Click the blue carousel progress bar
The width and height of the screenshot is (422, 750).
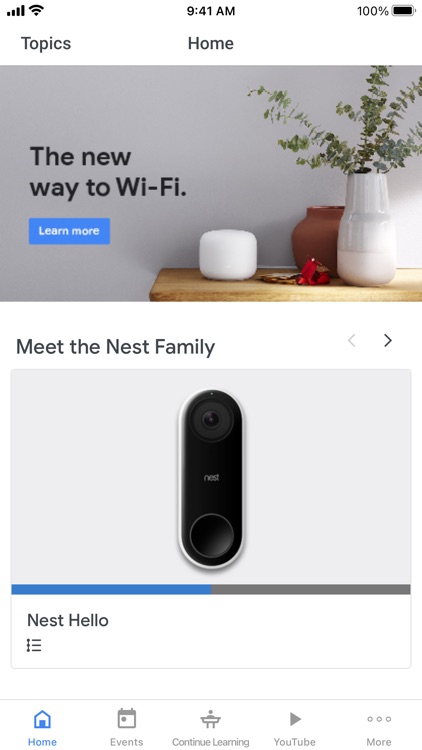(111, 589)
